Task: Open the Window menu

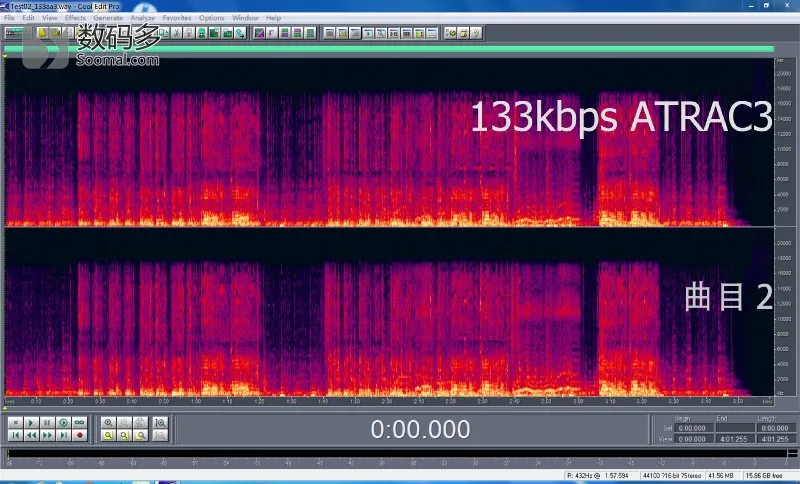Action: tap(245, 18)
